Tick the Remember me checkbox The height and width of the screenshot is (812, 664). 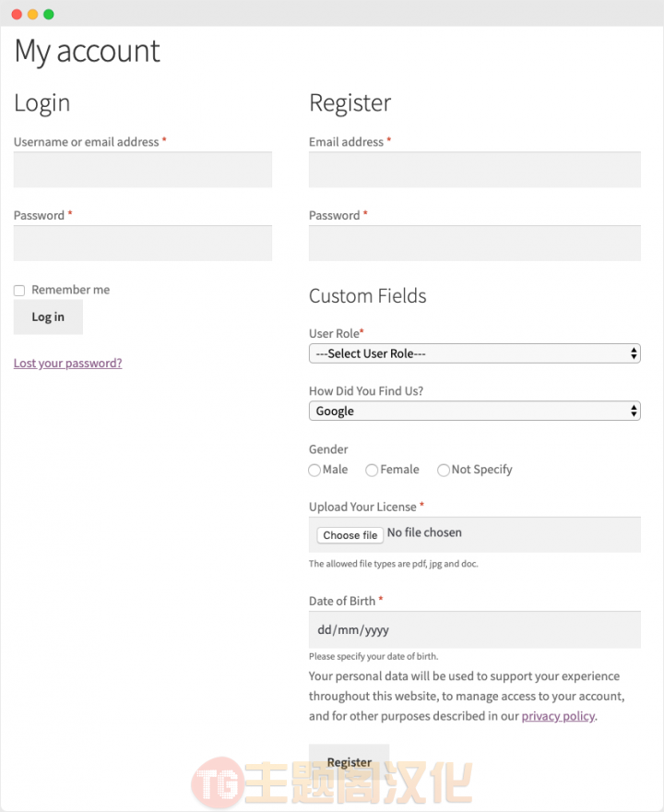tap(19, 291)
